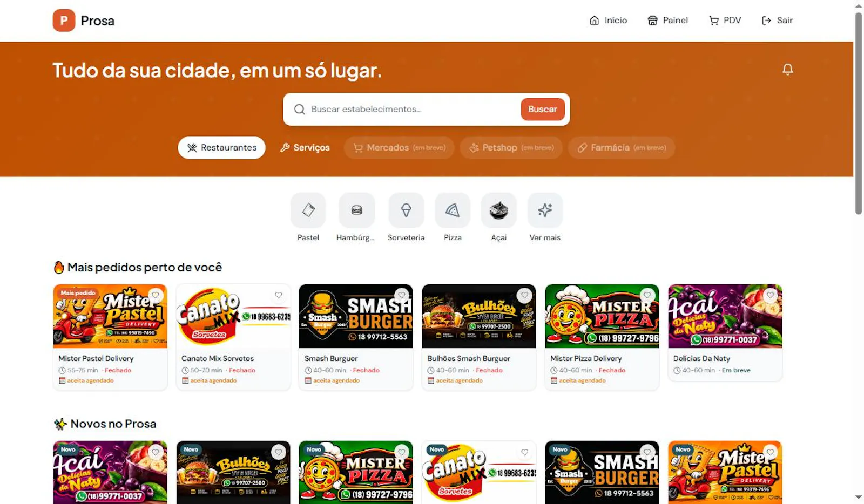This screenshot has height=504, width=864.
Task: Favorite the Mister Pizza card in Novos section
Action: [401, 452]
